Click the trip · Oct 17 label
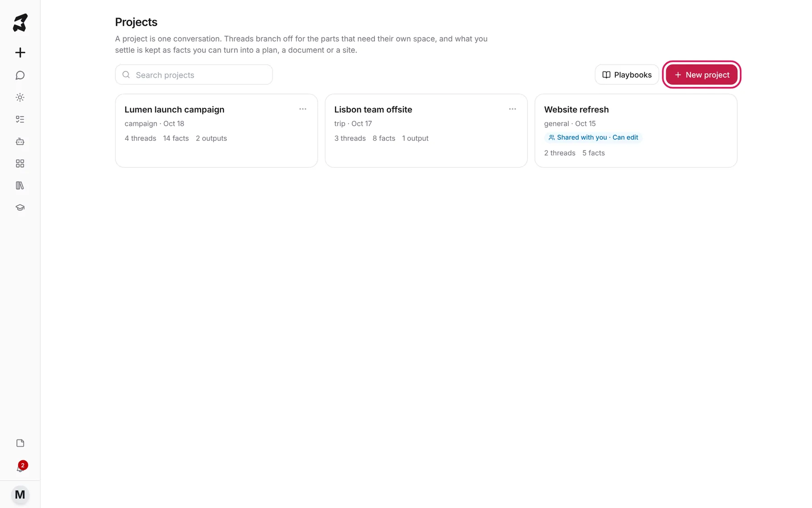The width and height of the screenshot is (812, 508). 353,123
